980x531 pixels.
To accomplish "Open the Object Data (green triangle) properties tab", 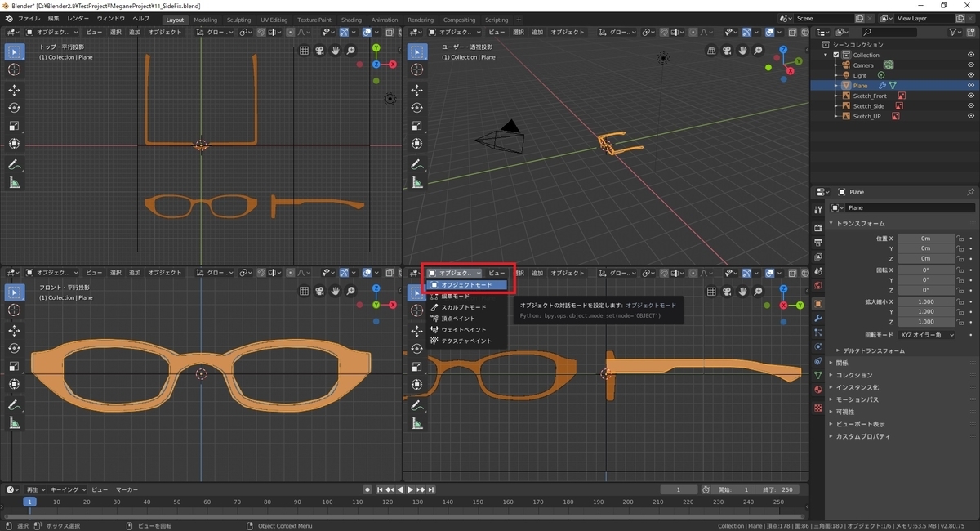I will pyautogui.click(x=817, y=375).
